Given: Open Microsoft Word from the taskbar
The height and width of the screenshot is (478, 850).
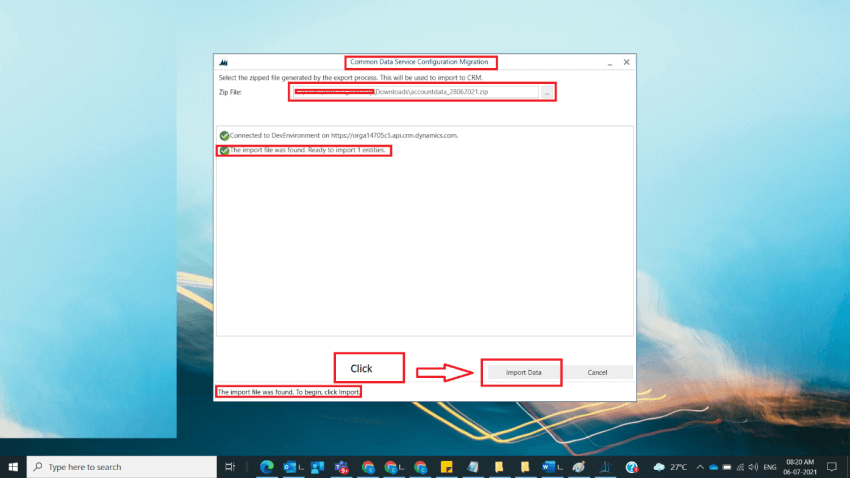Looking at the screenshot, I should [x=551, y=467].
